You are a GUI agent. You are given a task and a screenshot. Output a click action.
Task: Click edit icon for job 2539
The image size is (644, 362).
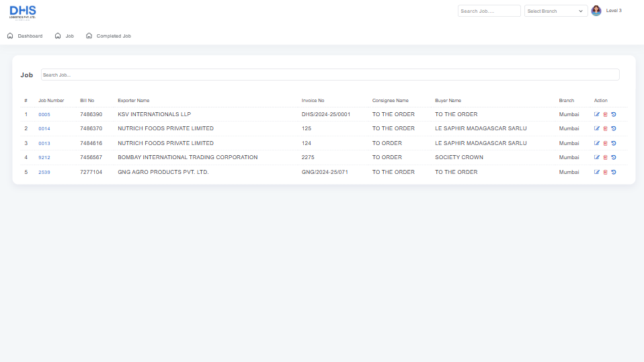coord(597,173)
